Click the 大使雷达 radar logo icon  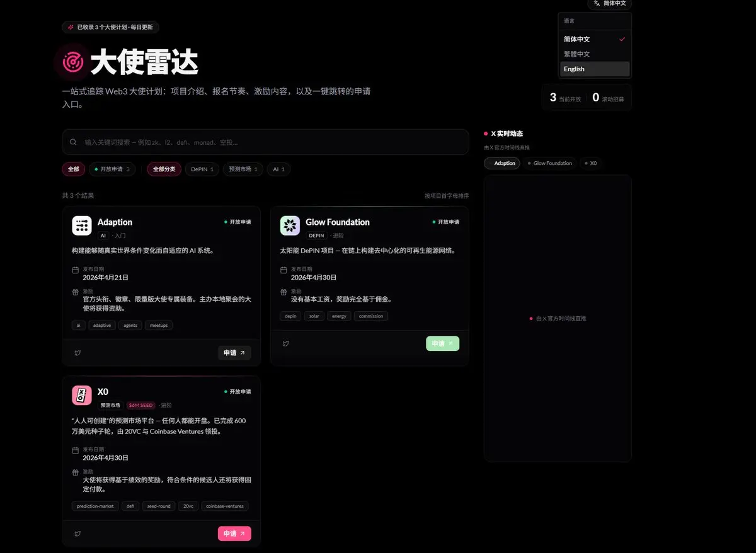pyautogui.click(x=72, y=61)
